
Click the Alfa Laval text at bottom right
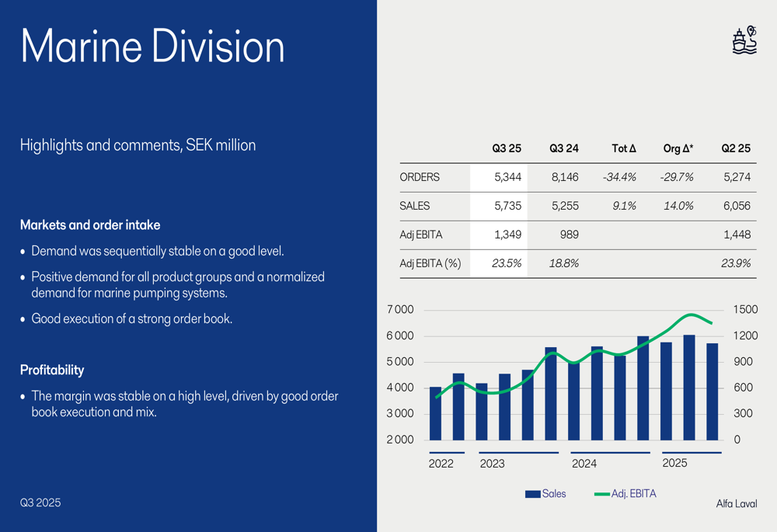(x=736, y=504)
